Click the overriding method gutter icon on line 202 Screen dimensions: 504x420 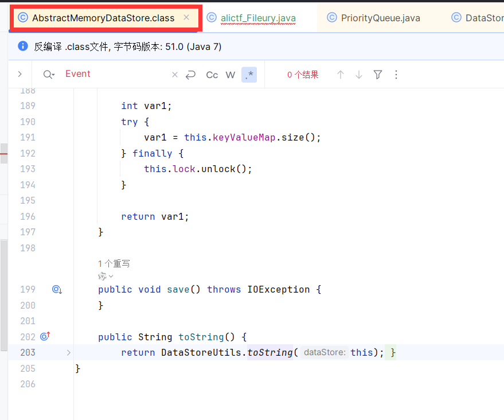[x=45, y=337]
